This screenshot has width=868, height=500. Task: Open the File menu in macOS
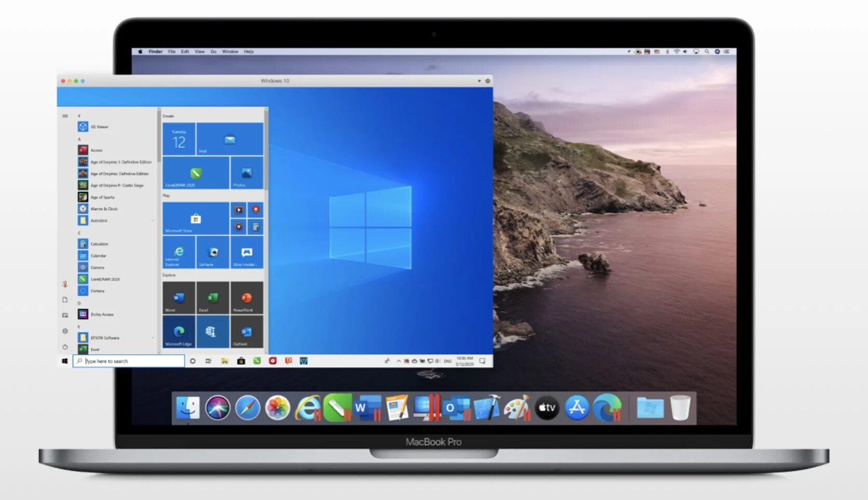171,51
